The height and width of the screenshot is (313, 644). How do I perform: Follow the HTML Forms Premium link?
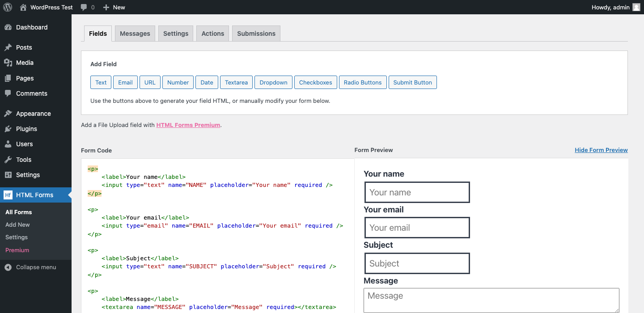(x=188, y=125)
